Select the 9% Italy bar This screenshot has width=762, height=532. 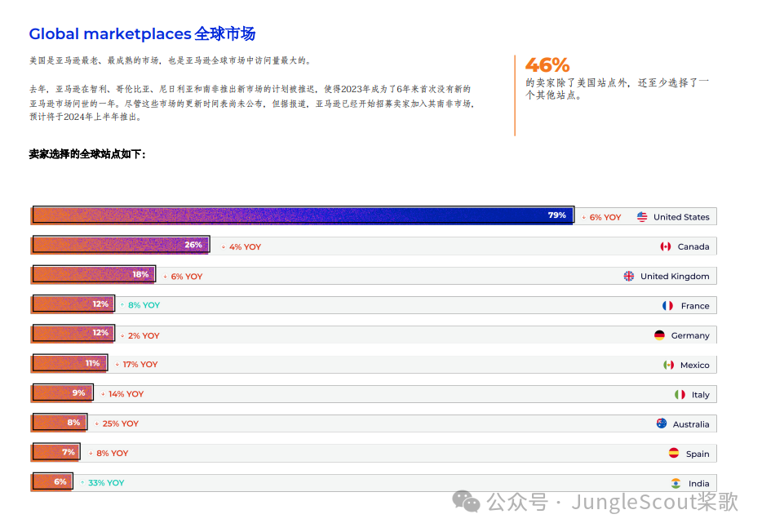(x=63, y=393)
